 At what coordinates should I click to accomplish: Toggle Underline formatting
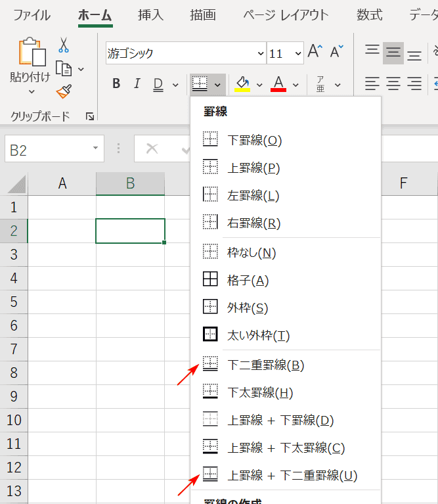[x=158, y=85]
